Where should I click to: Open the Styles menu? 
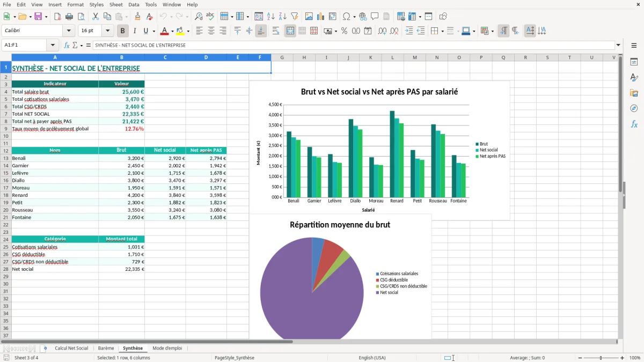click(x=97, y=4)
